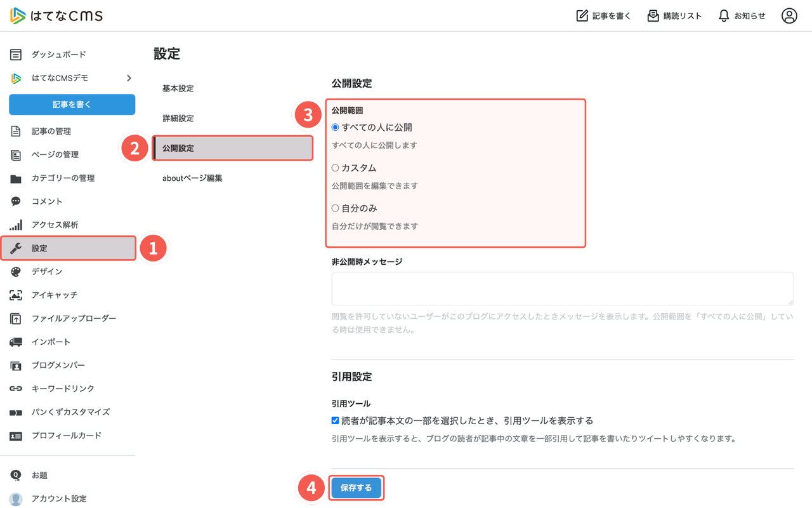The width and height of the screenshot is (812, 508).
Task: Click the blue 記事を書く sidebar button
Action: pos(72,104)
